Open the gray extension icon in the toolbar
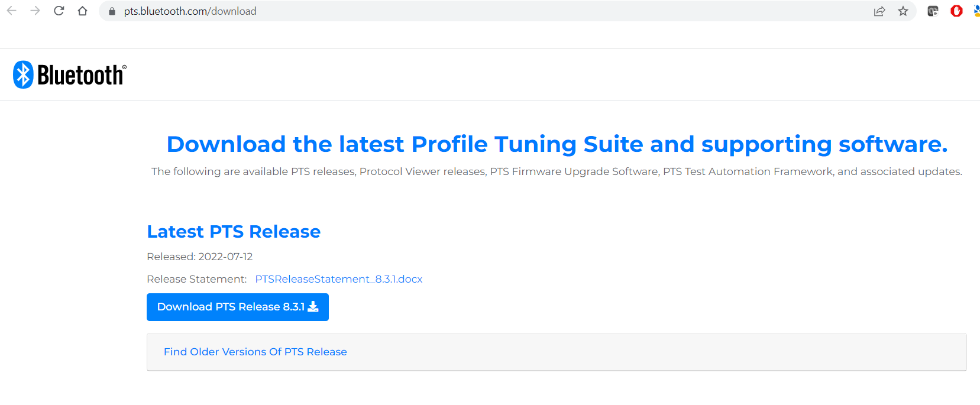 pos(933,11)
